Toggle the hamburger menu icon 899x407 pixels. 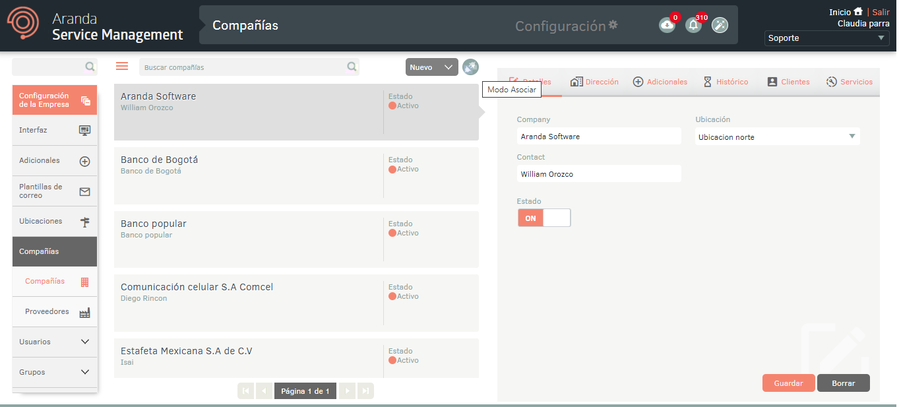click(x=122, y=66)
